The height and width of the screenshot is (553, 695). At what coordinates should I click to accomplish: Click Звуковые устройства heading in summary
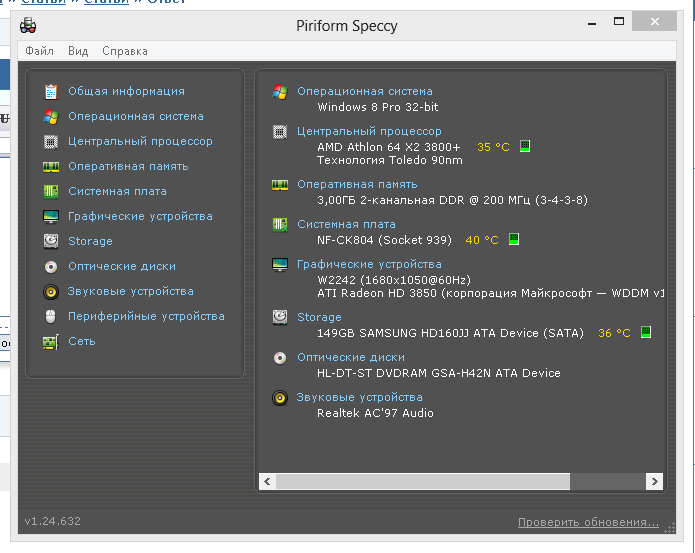[359, 397]
